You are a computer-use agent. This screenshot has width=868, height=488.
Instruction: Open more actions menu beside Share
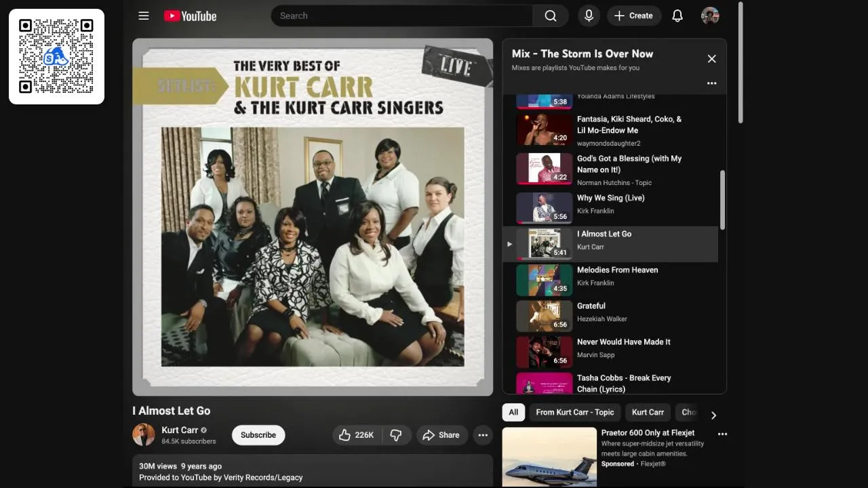(483, 435)
